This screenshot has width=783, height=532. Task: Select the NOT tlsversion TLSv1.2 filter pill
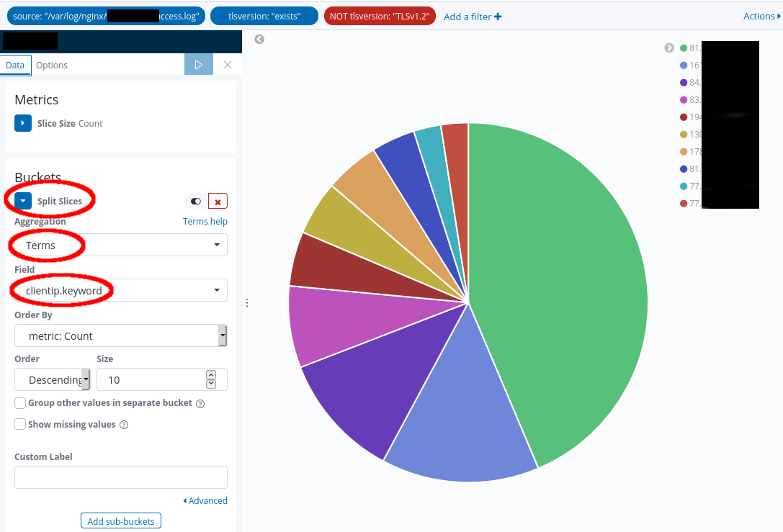(380, 16)
